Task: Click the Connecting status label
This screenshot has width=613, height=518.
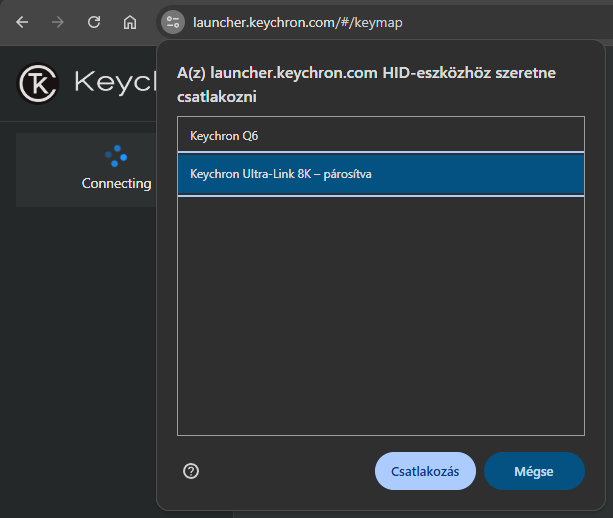Action: click(117, 183)
